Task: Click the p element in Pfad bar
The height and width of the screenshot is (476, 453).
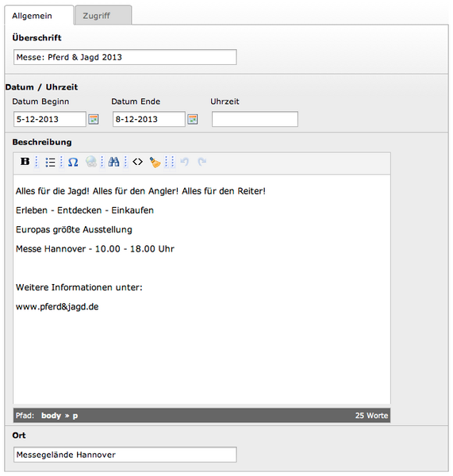Action: (x=75, y=416)
